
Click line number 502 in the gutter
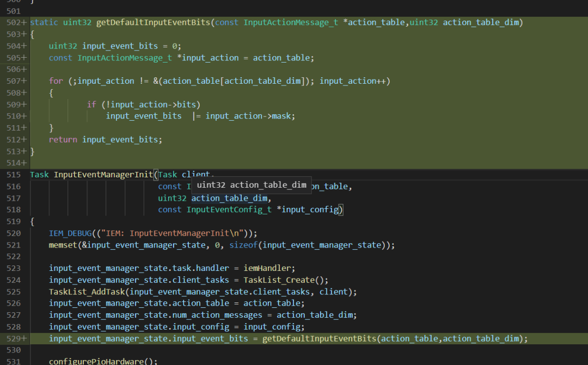click(14, 22)
